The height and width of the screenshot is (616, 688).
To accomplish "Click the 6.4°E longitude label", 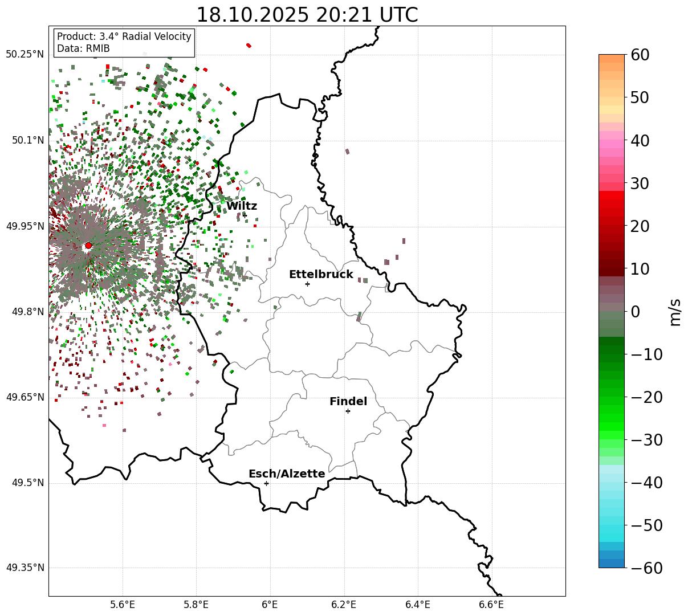I will tap(418, 604).
